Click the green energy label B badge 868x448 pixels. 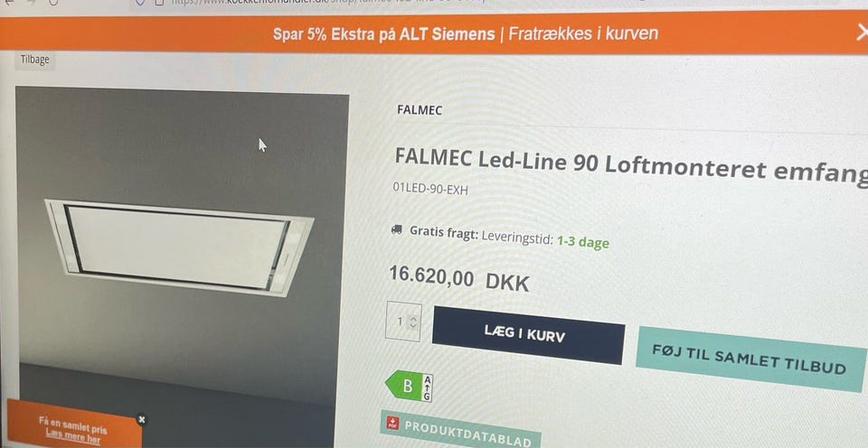[x=403, y=386]
